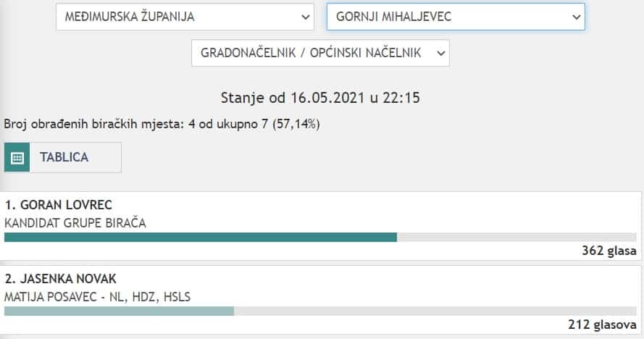Switch to the TABLICA table view
This screenshot has height=339, width=644.
64,157
